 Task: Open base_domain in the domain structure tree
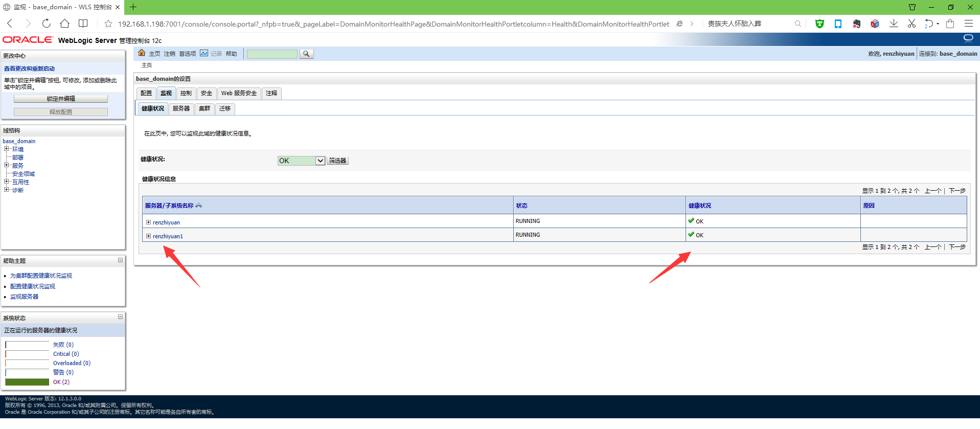coord(19,141)
